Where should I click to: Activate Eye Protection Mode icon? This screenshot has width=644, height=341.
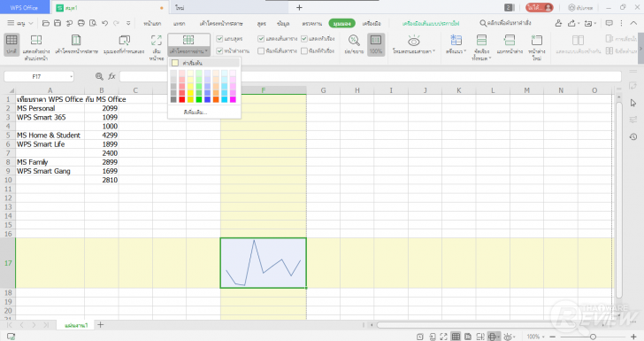click(x=414, y=41)
